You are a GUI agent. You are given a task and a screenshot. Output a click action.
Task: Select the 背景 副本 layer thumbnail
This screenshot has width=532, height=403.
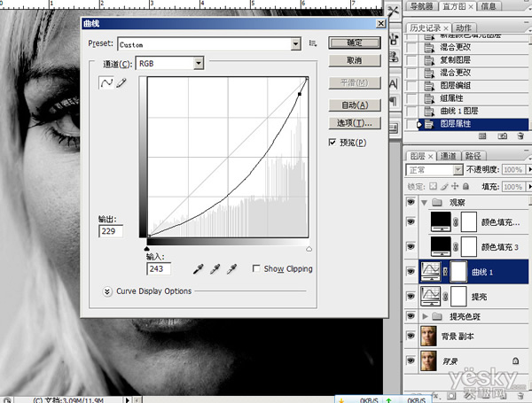tap(428, 336)
